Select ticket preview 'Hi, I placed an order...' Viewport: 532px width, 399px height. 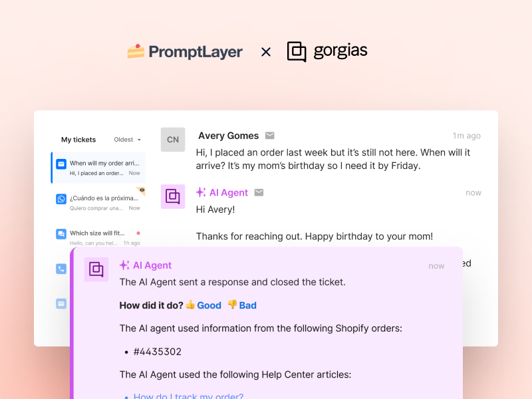tap(96, 173)
